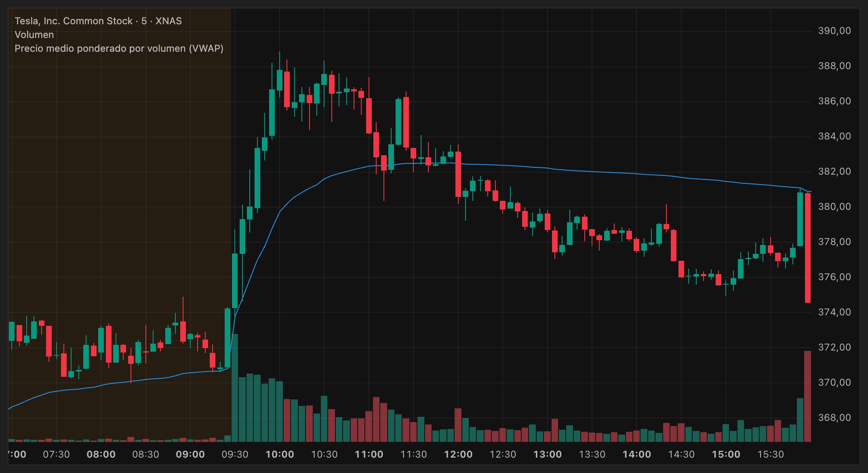Click the 380,00 price axis label

834,207
